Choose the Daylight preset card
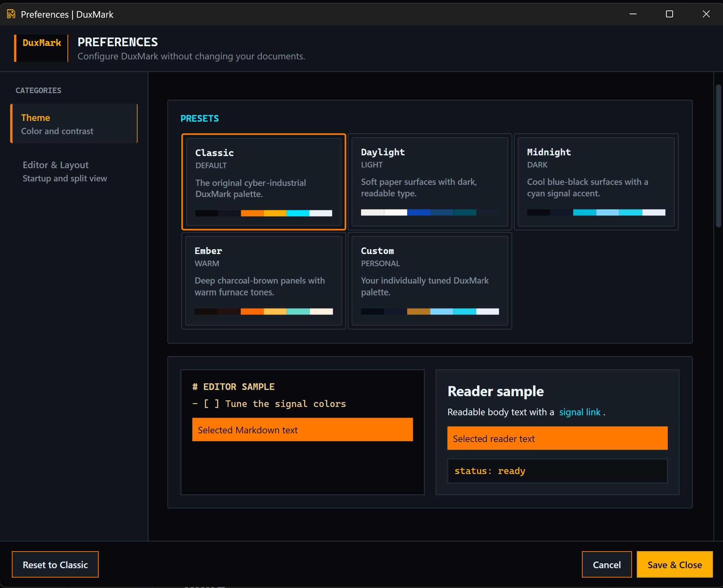The width and height of the screenshot is (723, 588). (x=430, y=182)
